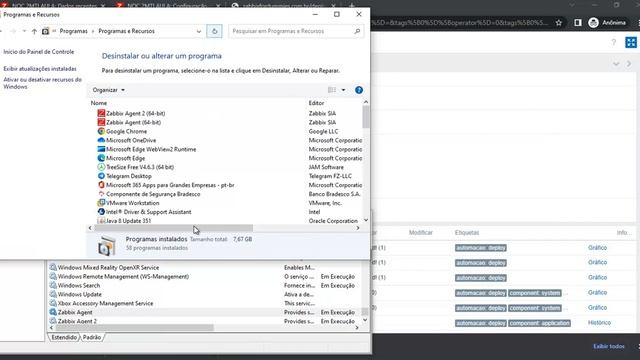Click the Services window horizontal scrollbar thumb
This screenshot has width=640, height=360.
134,327
